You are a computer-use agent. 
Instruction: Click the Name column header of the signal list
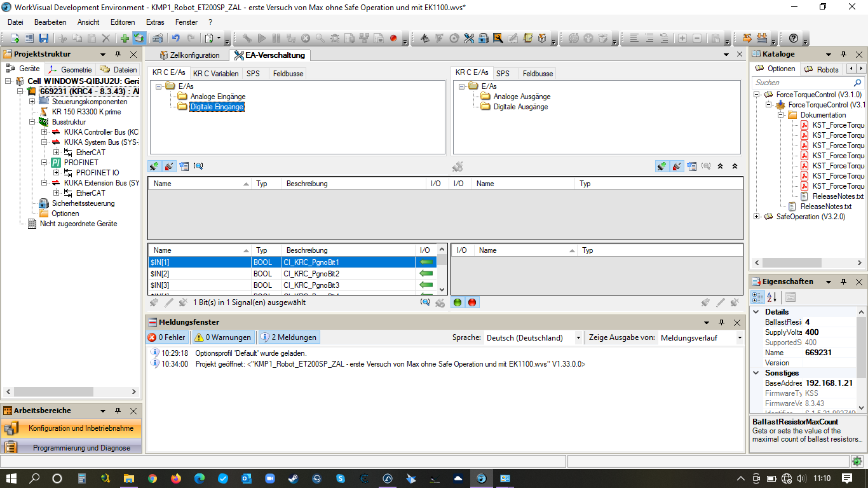tap(200, 250)
